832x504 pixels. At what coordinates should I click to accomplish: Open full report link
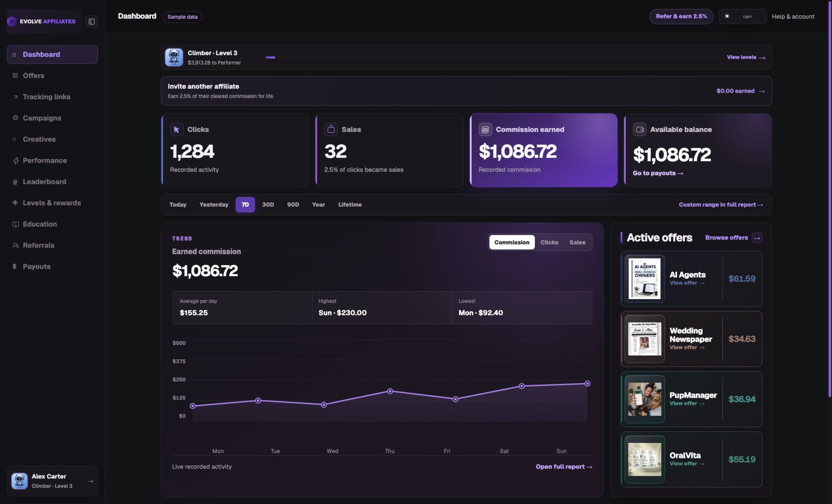(x=564, y=467)
